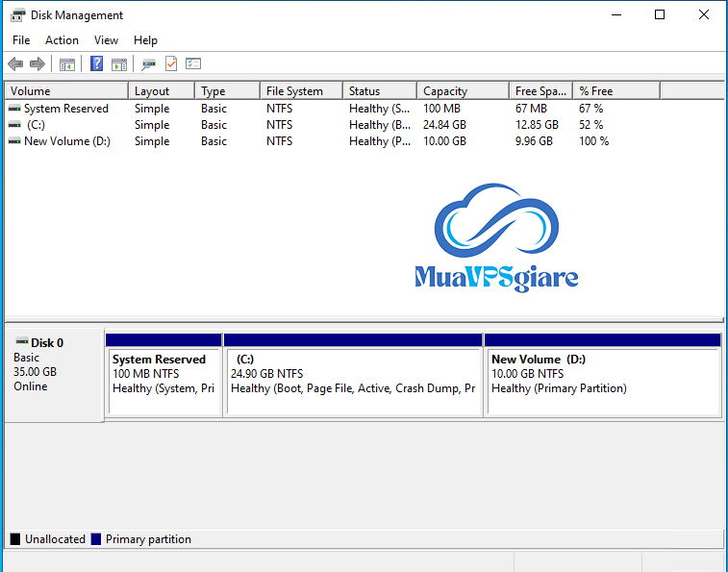Select the (C:) partition block on Disk 0
728x572 pixels.
pyautogui.click(x=352, y=380)
